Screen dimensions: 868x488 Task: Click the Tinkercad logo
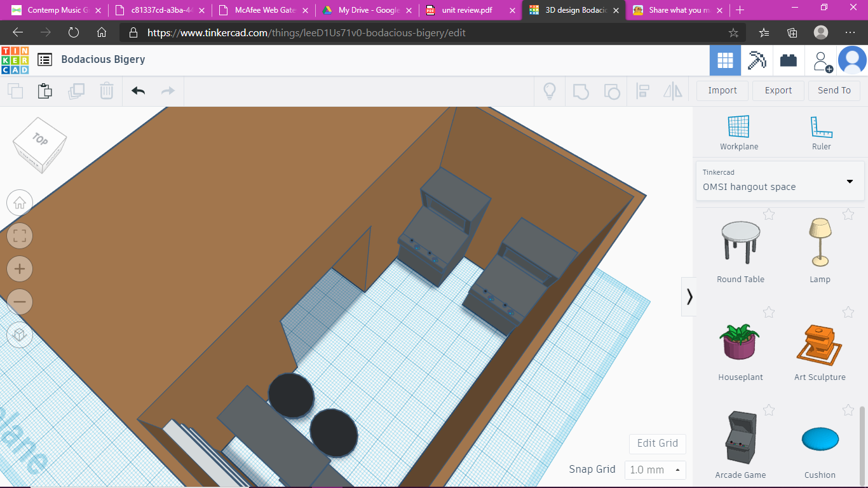tap(15, 60)
